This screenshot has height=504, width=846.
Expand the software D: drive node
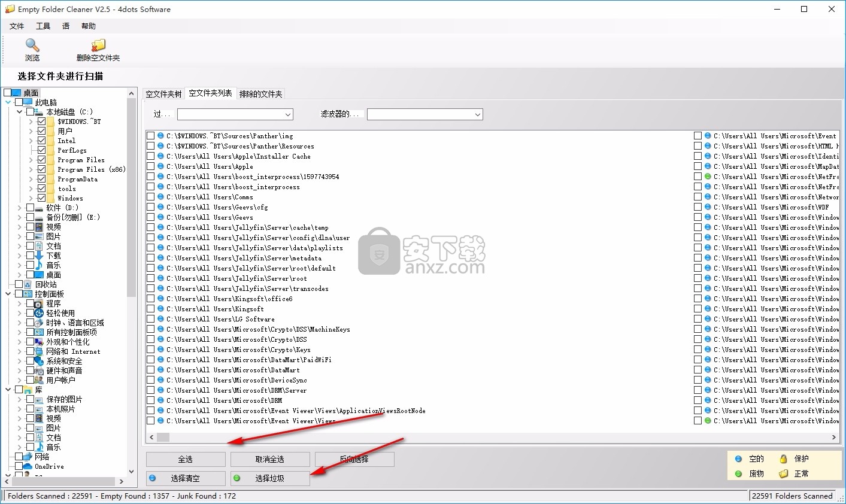[20, 208]
